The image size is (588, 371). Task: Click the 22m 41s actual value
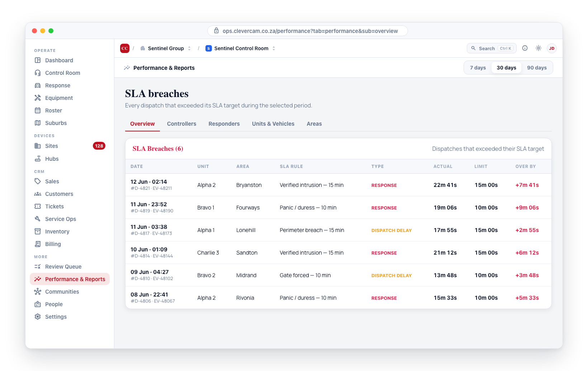[x=445, y=185]
